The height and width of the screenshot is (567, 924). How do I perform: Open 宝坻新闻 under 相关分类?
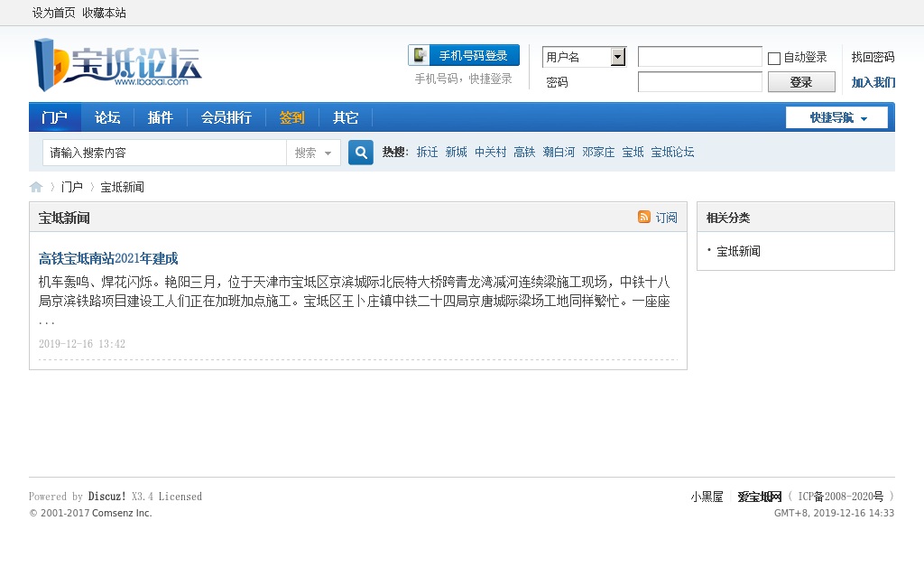click(x=738, y=251)
